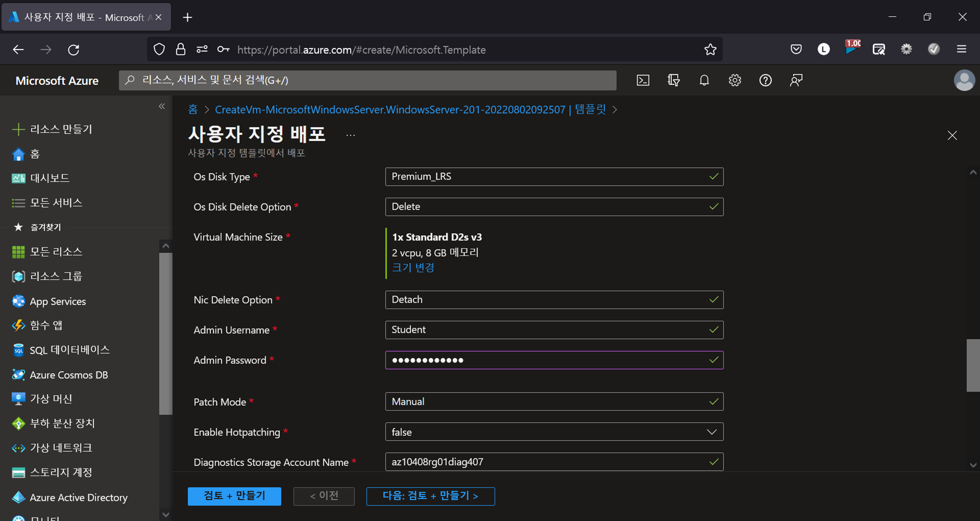This screenshot has width=980, height=521.
Task: Bookmark page with the star icon
Action: (710, 50)
